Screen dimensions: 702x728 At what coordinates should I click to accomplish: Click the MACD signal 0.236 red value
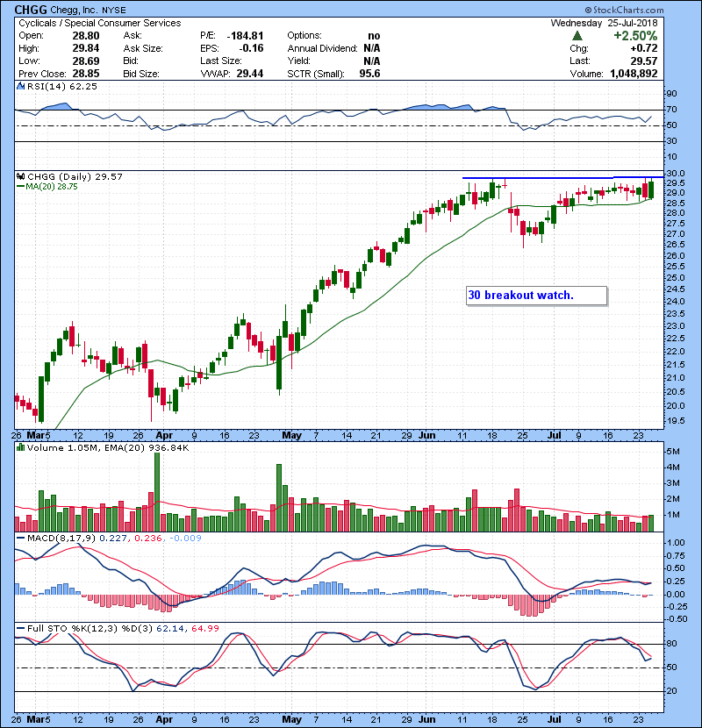tap(148, 539)
